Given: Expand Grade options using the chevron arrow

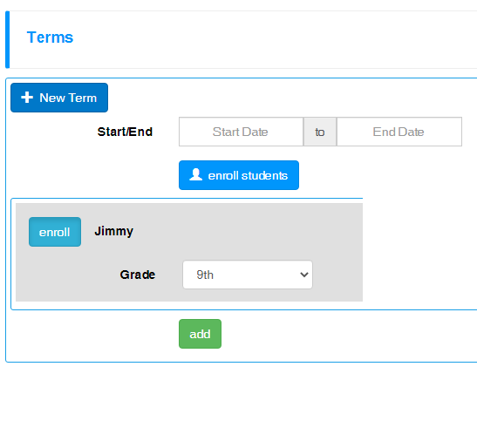Looking at the screenshot, I should [x=304, y=275].
